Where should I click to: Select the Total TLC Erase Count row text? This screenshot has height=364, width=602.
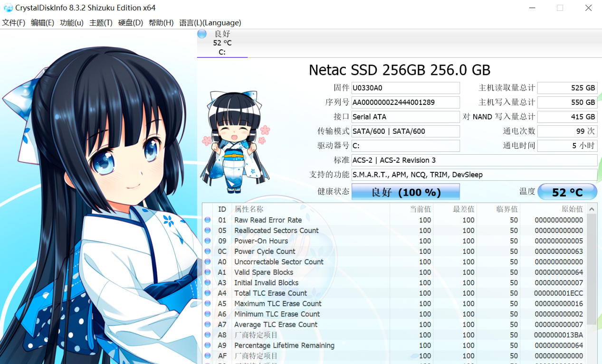(x=270, y=293)
